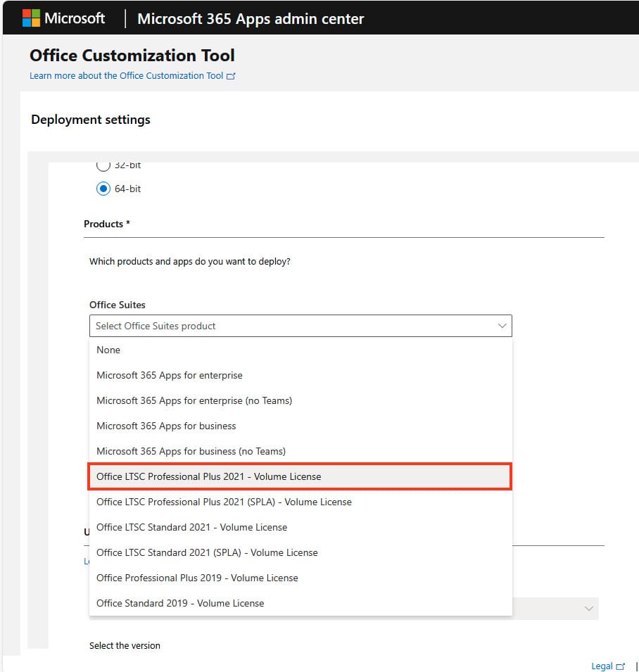Select Office LTSC Standard 2021 (SPLA) option
This screenshot has width=639, height=672.
tap(207, 552)
